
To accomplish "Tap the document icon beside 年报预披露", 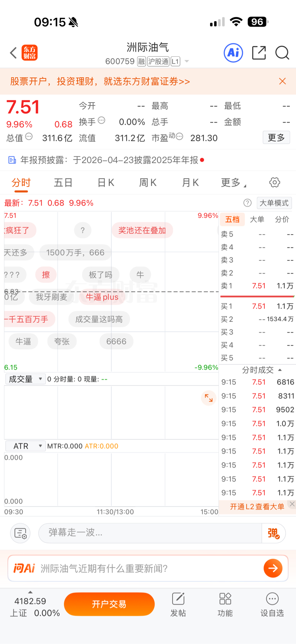I will coord(12,160).
